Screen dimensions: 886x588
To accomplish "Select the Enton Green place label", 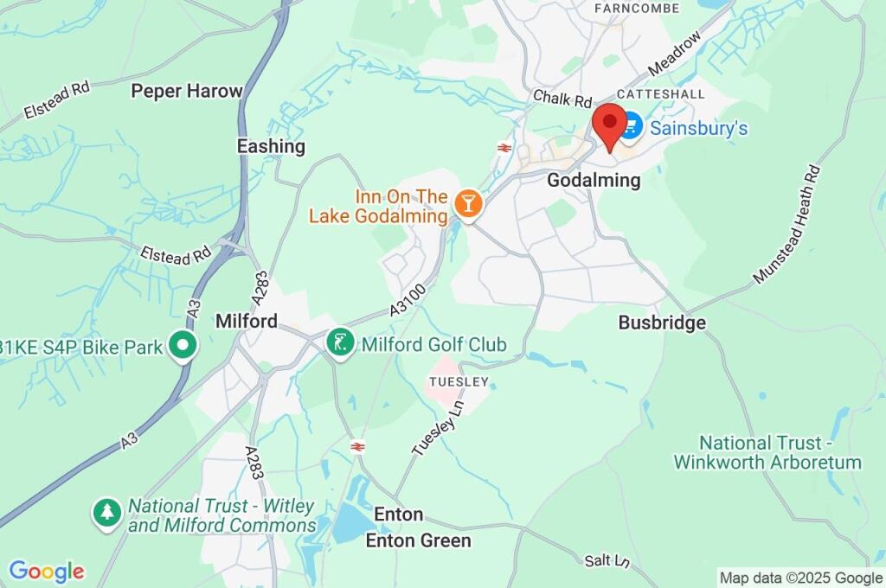I will [x=418, y=540].
